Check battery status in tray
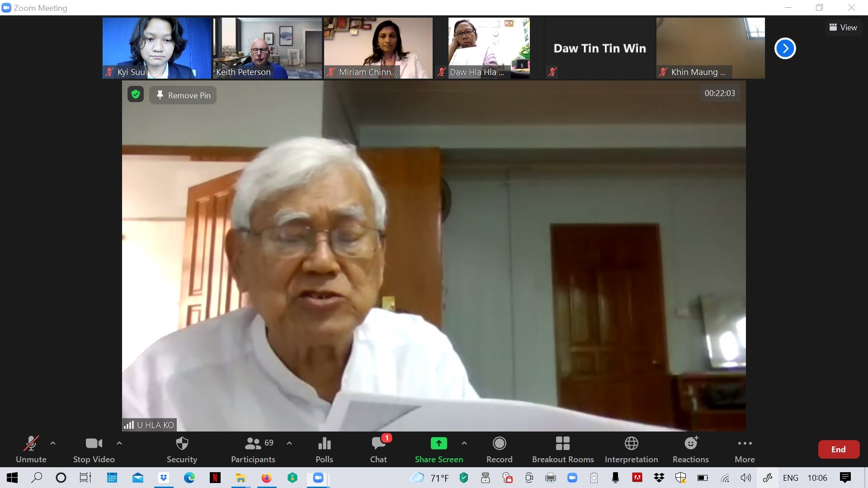This screenshot has width=868, height=488. pos(703,478)
